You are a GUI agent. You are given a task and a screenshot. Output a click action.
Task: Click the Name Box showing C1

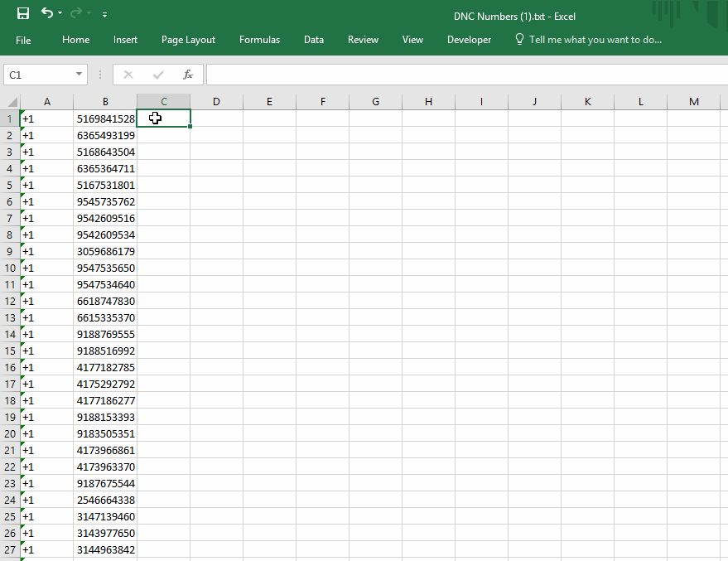39,75
